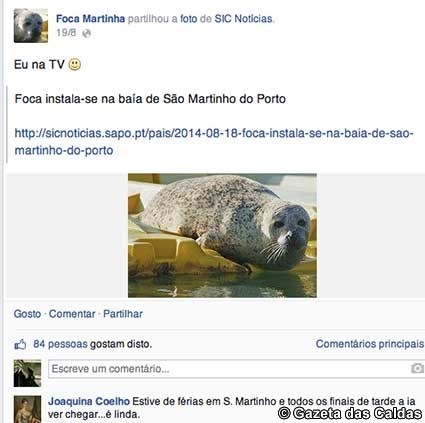Click the 19/8 post date timestamp

(x=66, y=33)
